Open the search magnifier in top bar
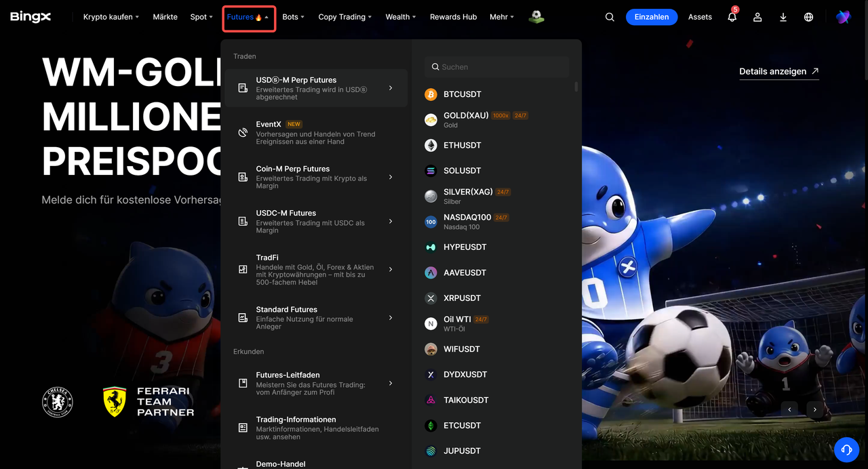The height and width of the screenshot is (469, 868). point(610,17)
